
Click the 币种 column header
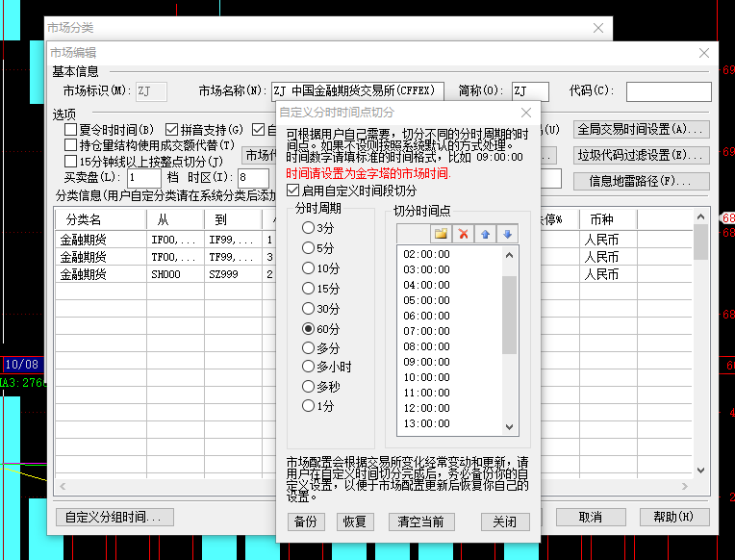coord(601,218)
